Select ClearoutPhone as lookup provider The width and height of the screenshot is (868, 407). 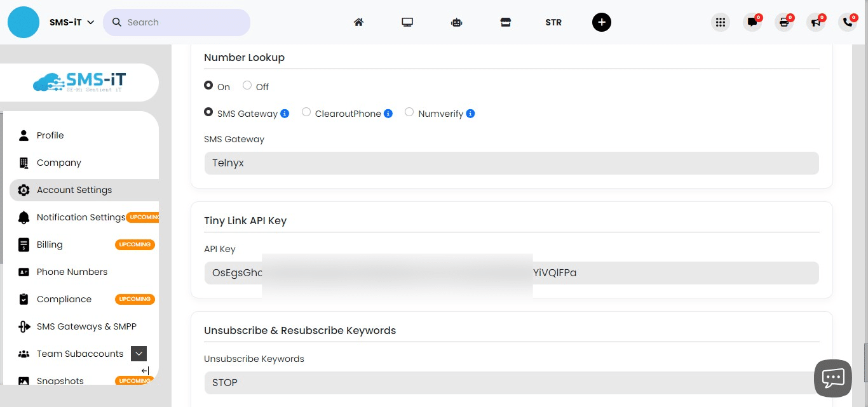[x=306, y=112]
